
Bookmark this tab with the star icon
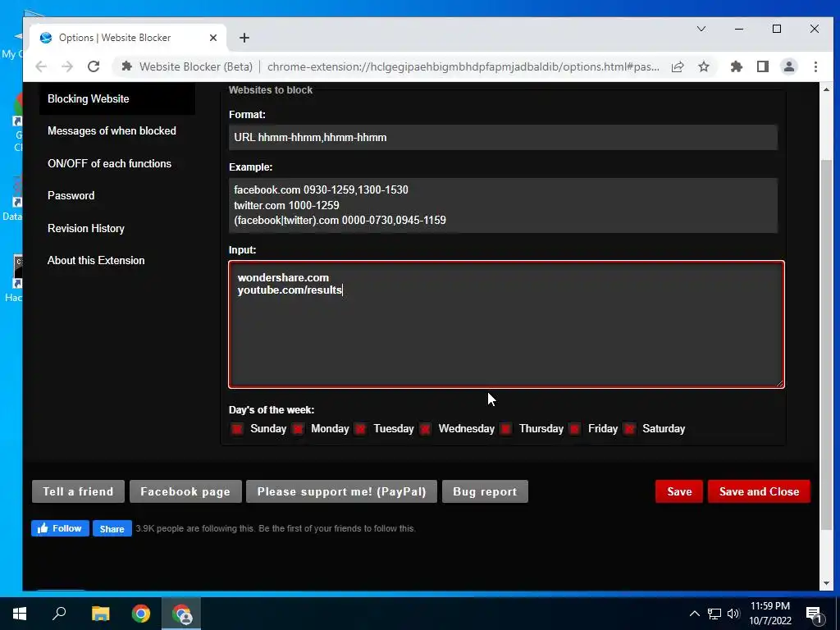pos(704,66)
